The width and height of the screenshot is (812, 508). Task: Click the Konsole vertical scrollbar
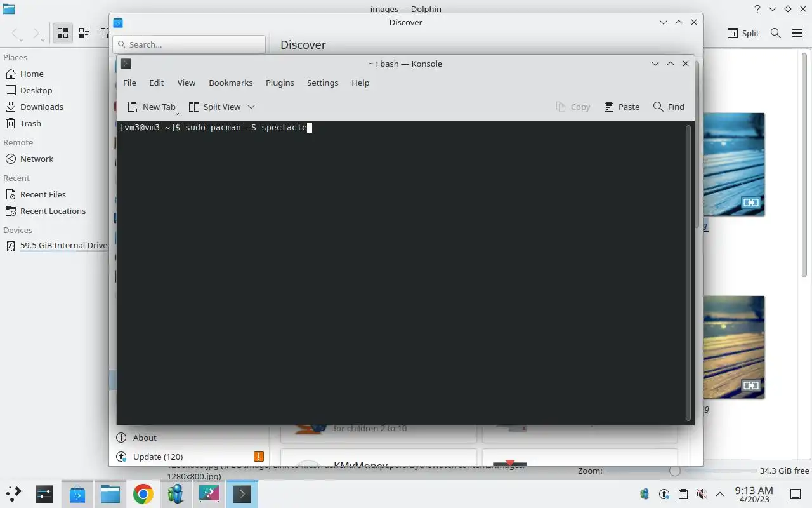pos(688,273)
